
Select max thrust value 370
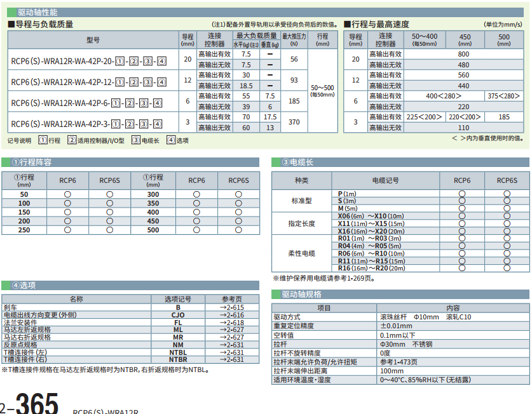pyautogui.click(x=294, y=122)
